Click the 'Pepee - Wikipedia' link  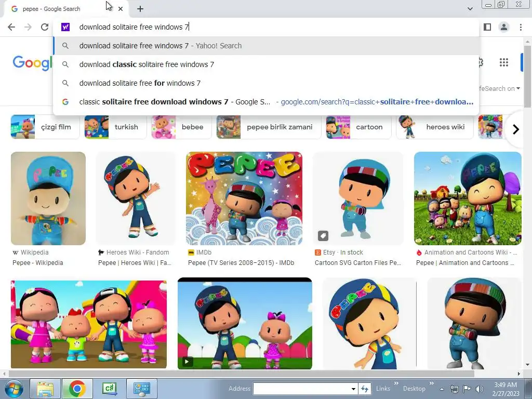[x=37, y=263]
